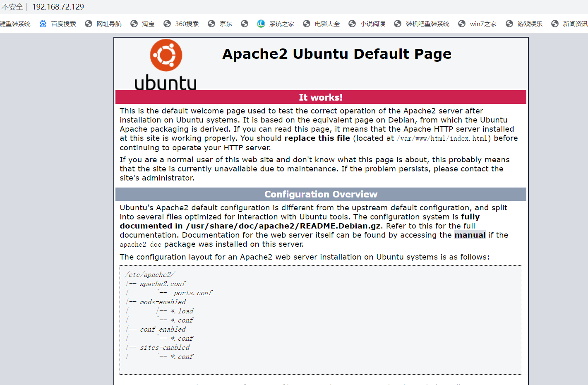The width and height of the screenshot is (588, 385).
Task: Open the 键重装系统 bookmark
Action: (x=15, y=24)
